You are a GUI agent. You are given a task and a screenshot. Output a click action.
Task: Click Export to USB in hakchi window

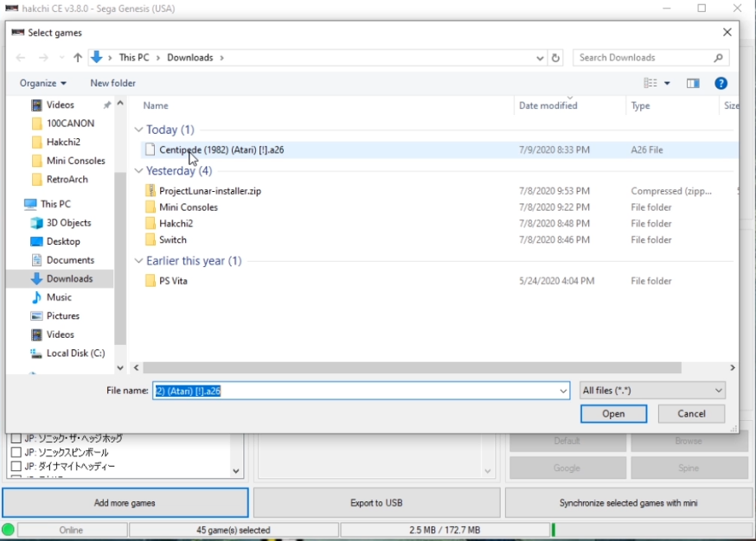[x=376, y=503]
